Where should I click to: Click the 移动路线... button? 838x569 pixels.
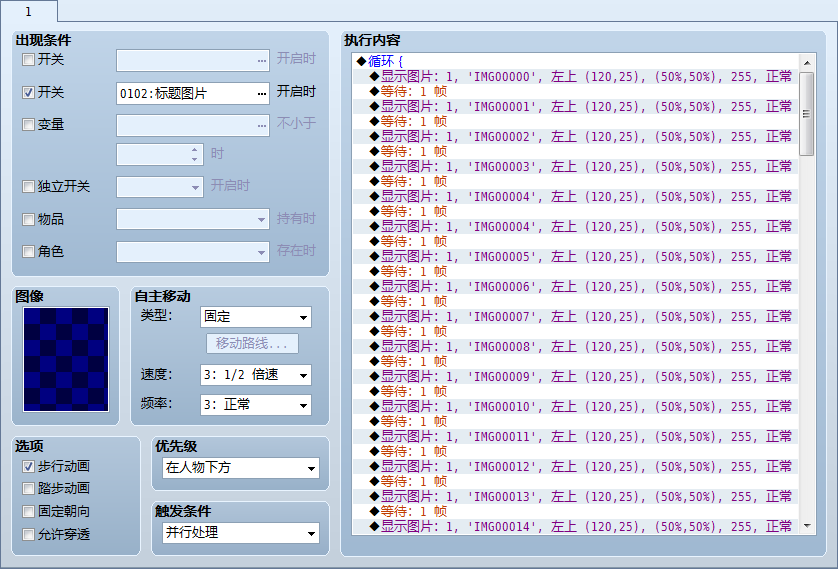252,344
